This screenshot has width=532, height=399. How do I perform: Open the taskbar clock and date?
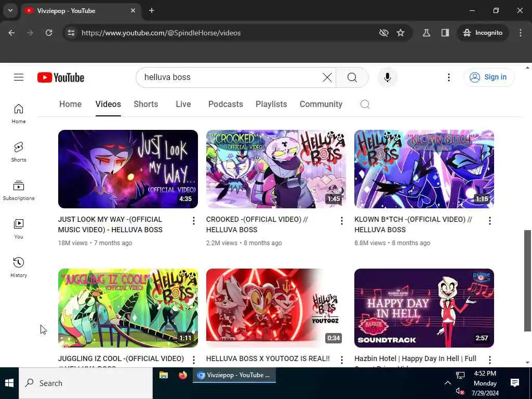coord(485,383)
